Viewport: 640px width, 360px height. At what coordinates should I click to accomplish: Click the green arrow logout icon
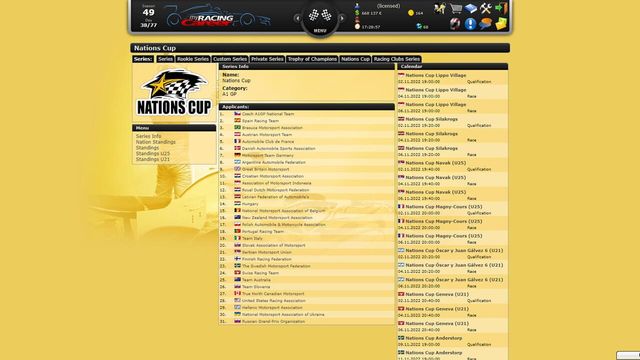(501, 9)
